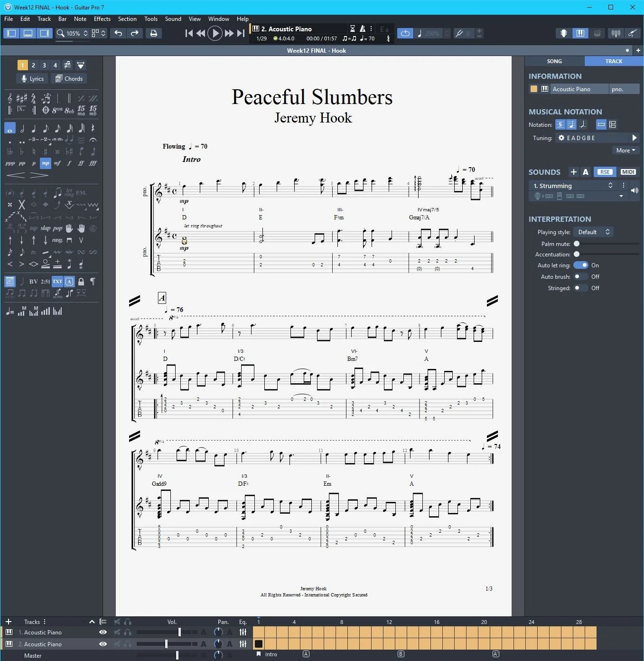Switch the sound engine to MIDI
Screen dimensions: 644x661
pos(628,172)
